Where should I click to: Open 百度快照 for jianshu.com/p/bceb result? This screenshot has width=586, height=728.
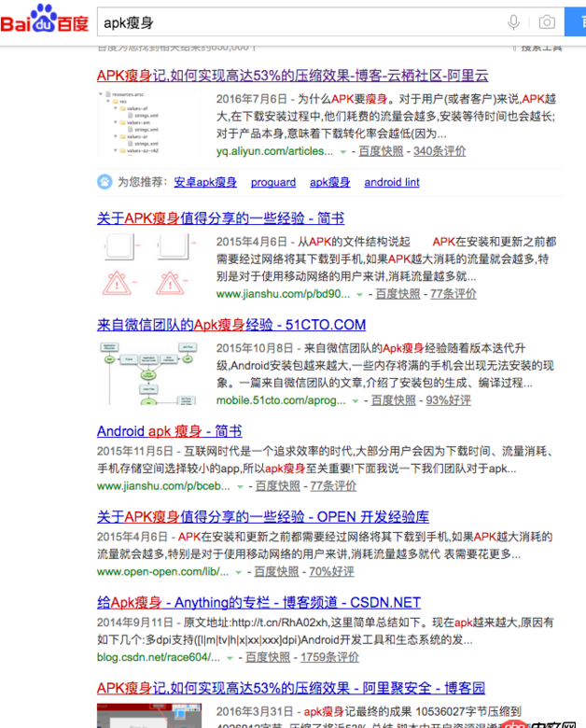(x=278, y=485)
